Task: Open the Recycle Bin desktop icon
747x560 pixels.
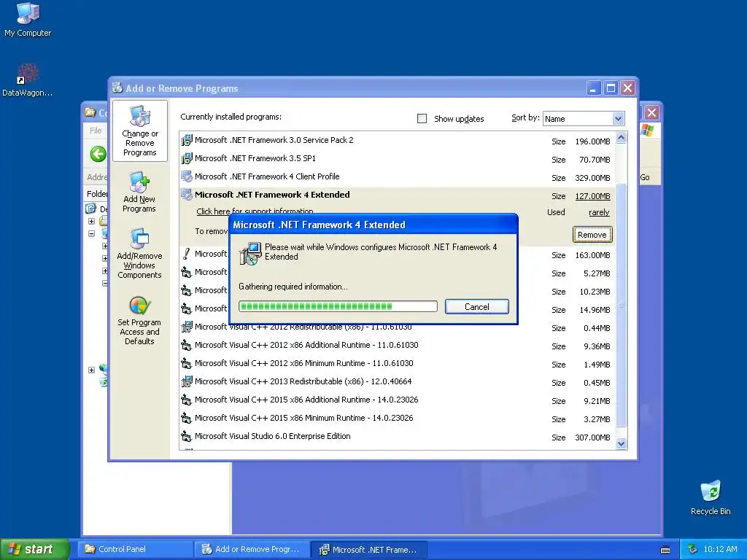Action: (x=711, y=497)
